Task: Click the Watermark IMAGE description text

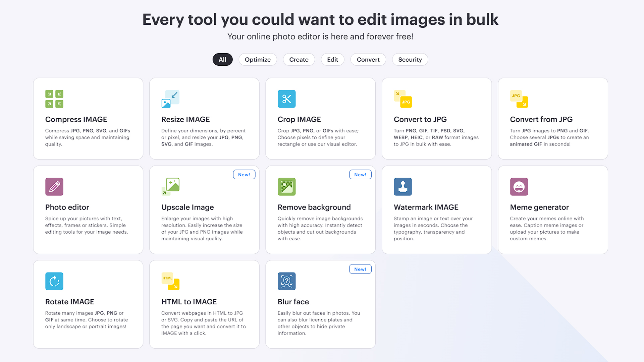Action: pyautogui.click(x=433, y=229)
